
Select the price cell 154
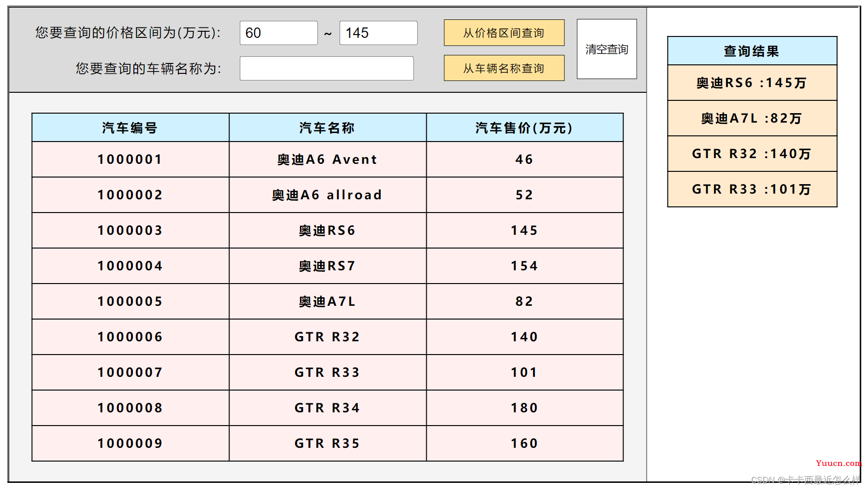pyautogui.click(x=525, y=266)
